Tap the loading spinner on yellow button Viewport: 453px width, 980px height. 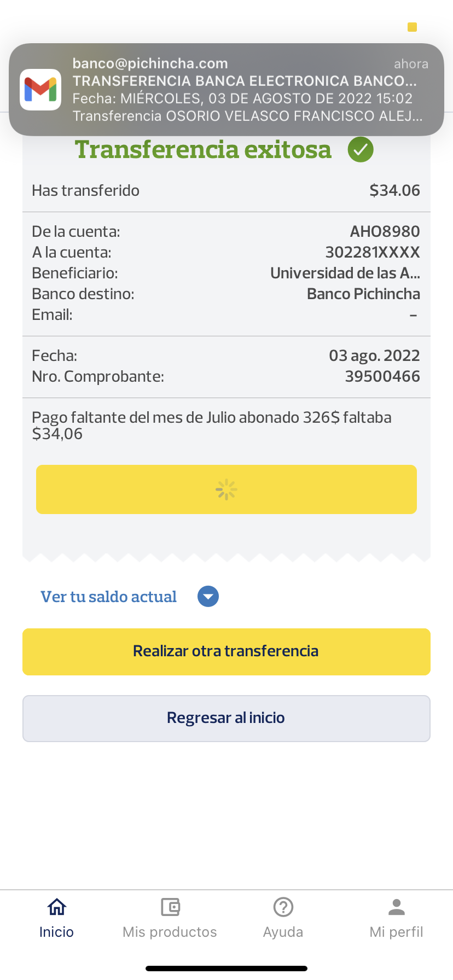point(226,489)
